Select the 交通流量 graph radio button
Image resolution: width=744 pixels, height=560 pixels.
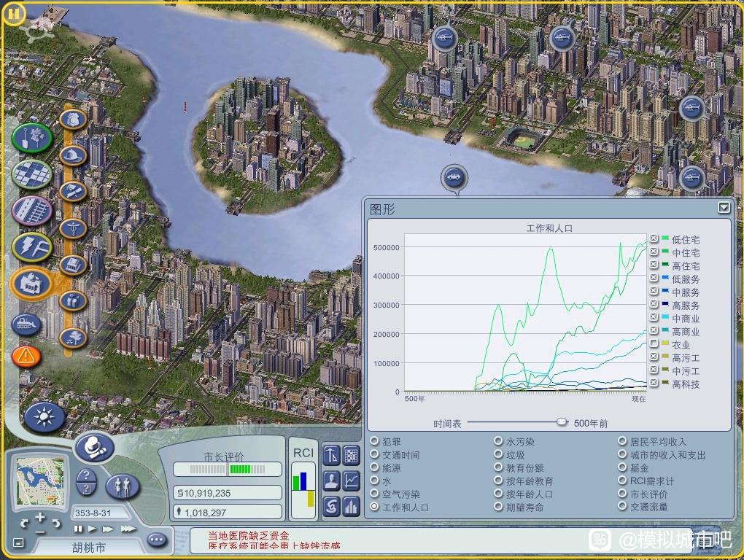click(622, 506)
